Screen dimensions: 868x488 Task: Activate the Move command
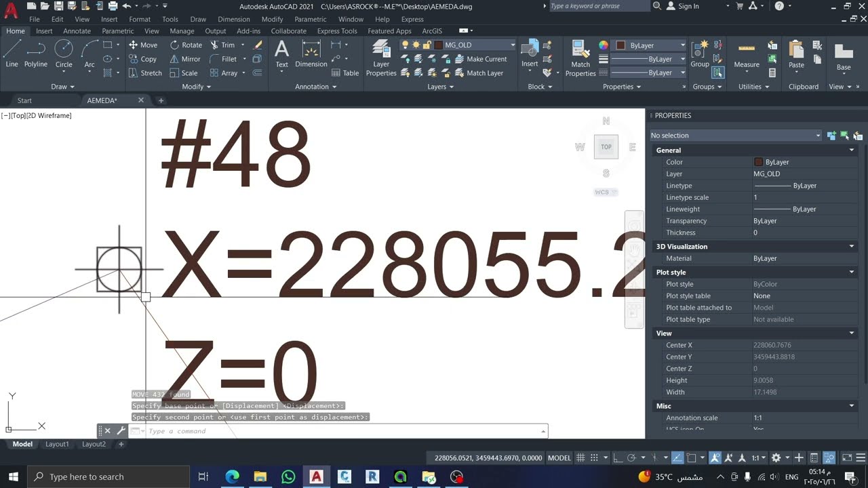point(143,45)
